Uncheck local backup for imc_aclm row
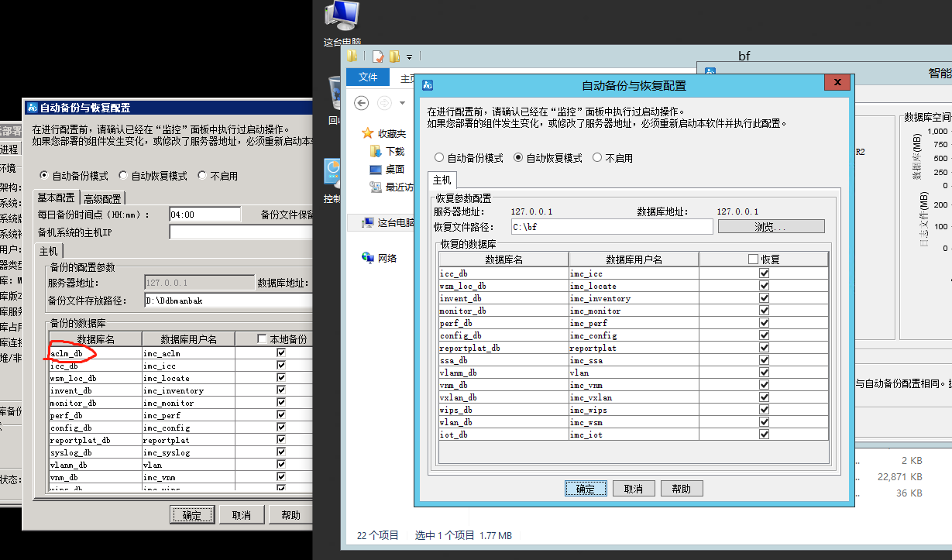 coord(281,353)
